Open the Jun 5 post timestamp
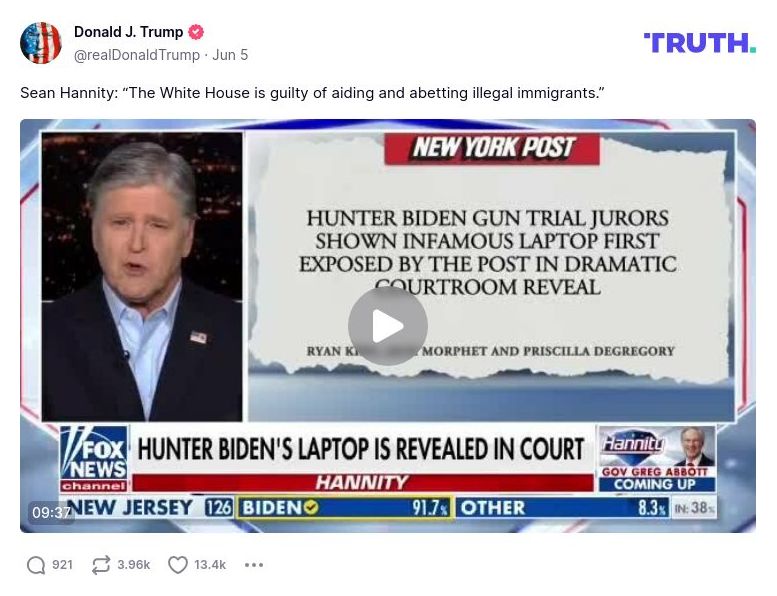This screenshot has width=777, height=596. [x=230, y=55]
